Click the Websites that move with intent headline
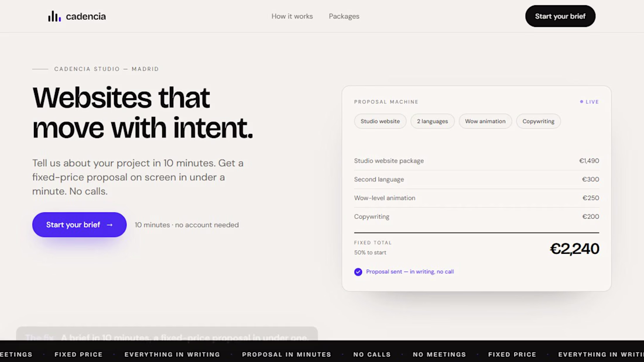 142,113
